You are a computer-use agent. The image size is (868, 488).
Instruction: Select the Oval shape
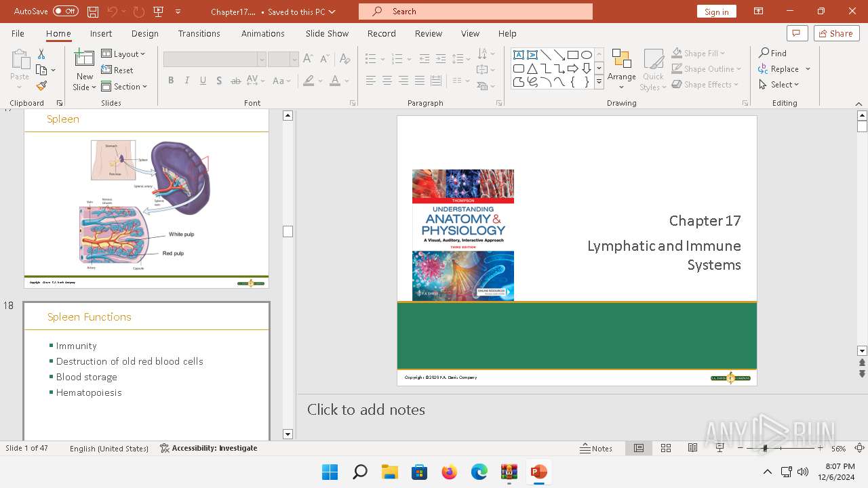pyautogui.click(x=587, y=55)
